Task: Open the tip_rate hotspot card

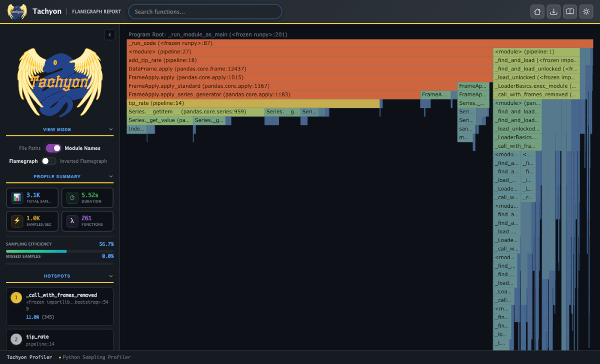Action: pos(59,340)
